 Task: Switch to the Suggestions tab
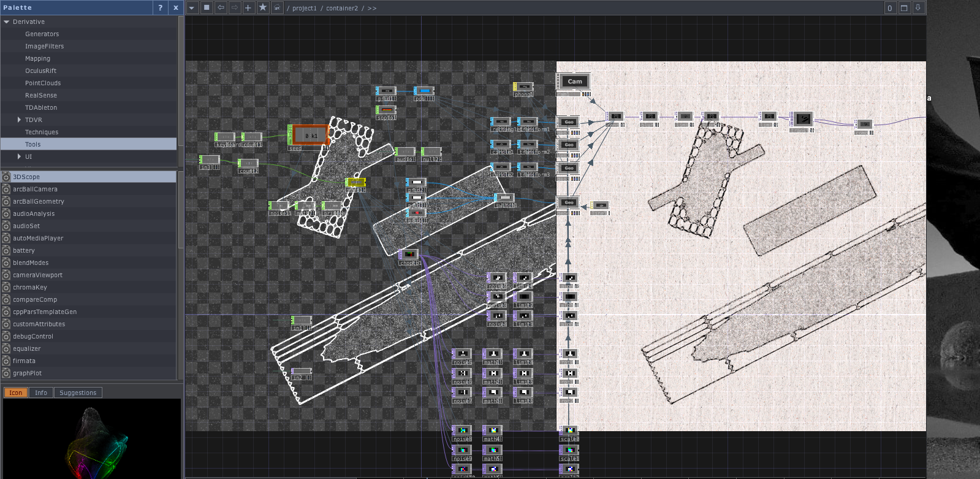[x=78, y=393]
